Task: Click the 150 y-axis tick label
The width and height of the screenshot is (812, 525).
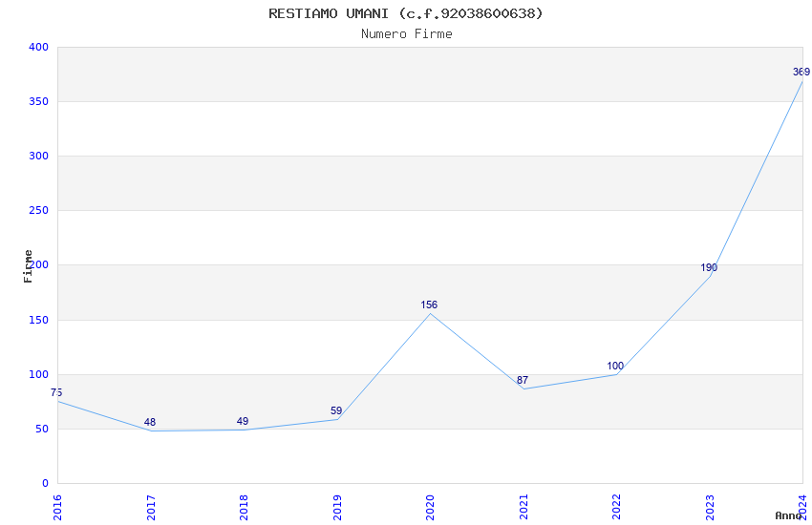Action: [x=38, y=321]
